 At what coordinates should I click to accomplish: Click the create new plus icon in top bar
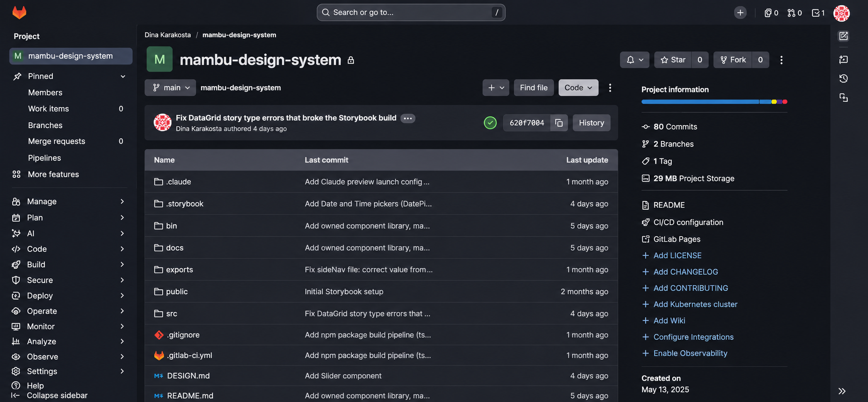pos(740,13)
